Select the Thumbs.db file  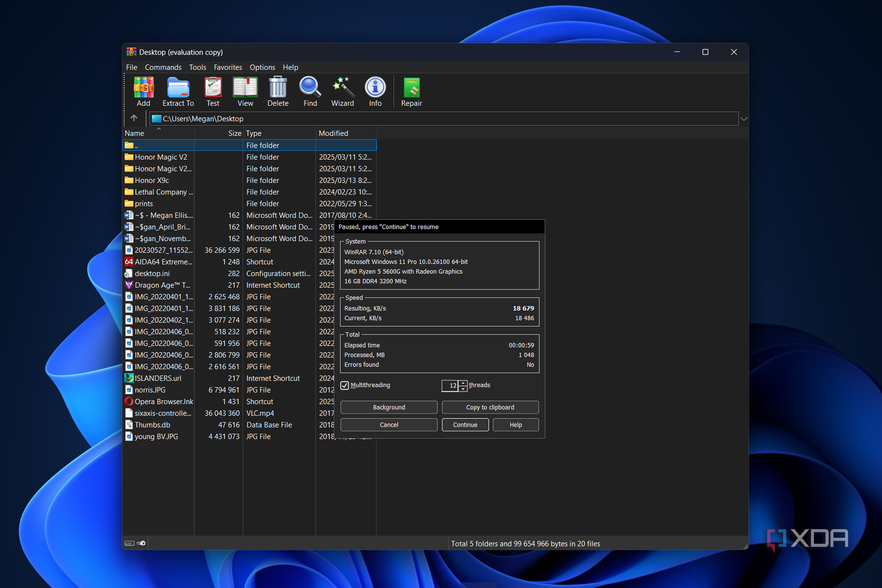(x=154, y=424)
